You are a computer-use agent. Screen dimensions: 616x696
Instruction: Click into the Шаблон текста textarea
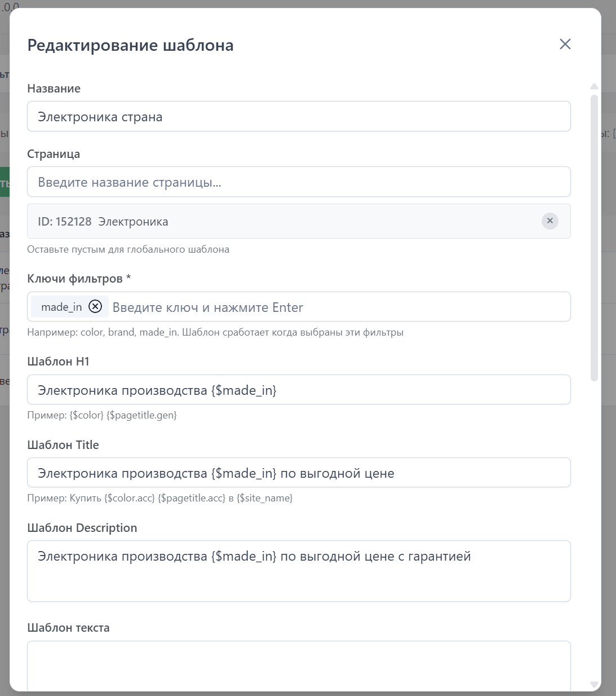tap(299, 666)
